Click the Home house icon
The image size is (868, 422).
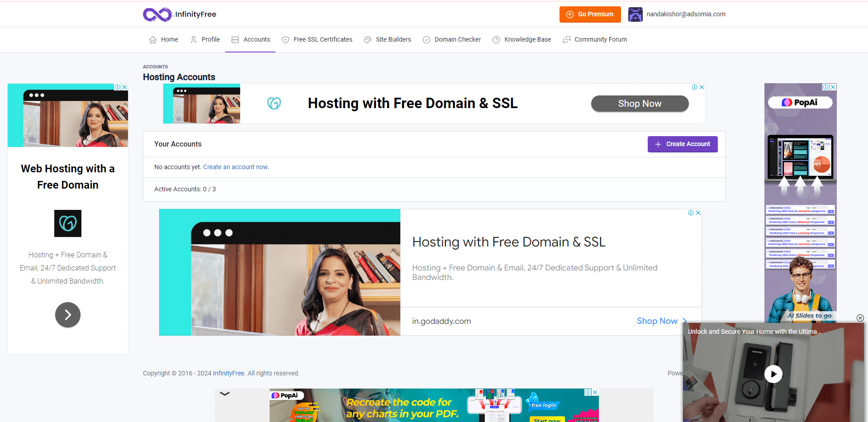pos(153,40)
